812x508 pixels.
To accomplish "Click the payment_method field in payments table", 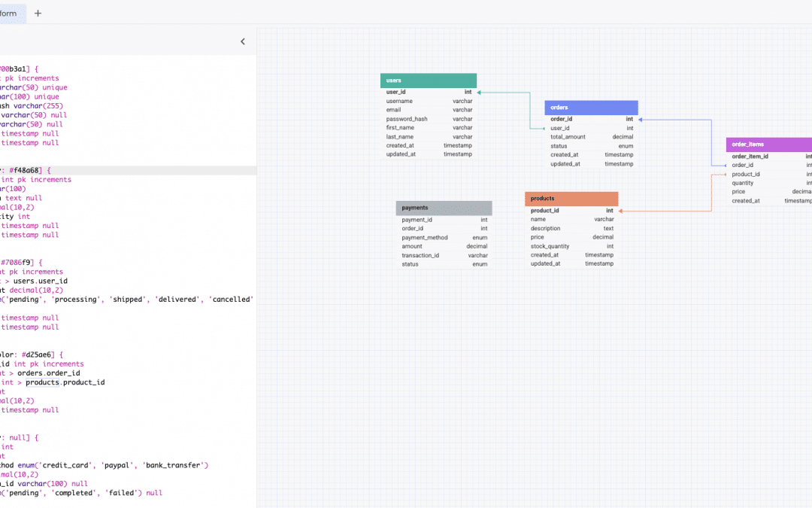I will click(x=444, y=238).
